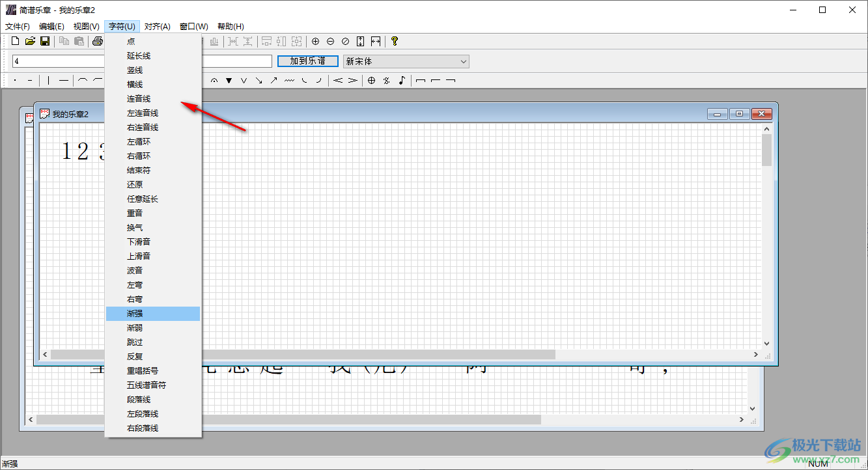Viewport: 868px width, 470px height.
Task: Click the music note symbol icon
Action: click(402, 81)
